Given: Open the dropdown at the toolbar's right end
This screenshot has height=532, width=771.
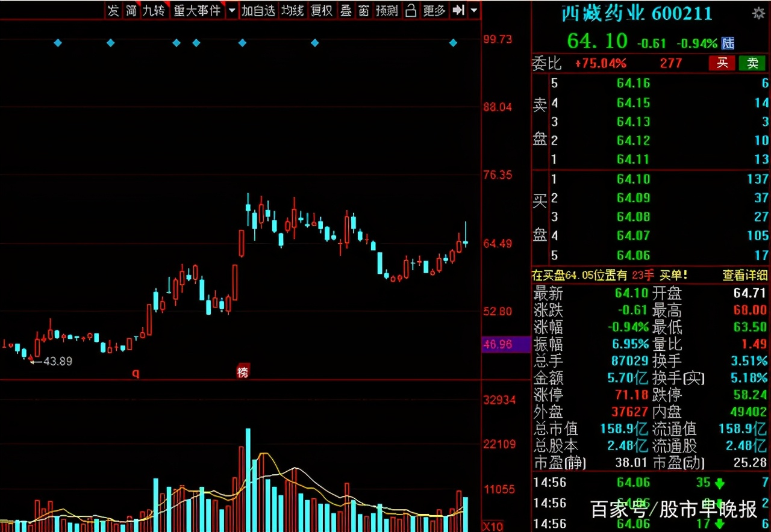Looking at the screenshot, I should click(473, 10).
